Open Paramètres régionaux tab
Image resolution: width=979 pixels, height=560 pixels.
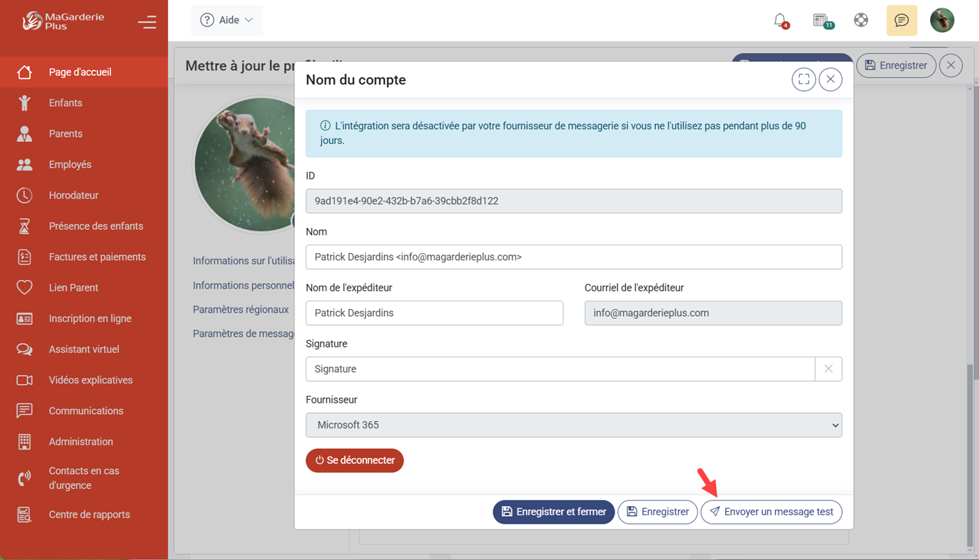click(x=241, y=309)
